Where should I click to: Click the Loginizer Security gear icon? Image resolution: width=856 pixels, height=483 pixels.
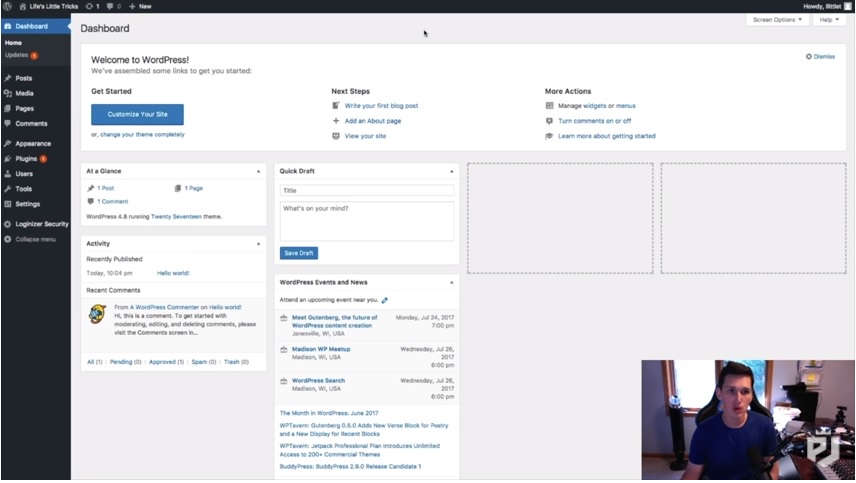pos(8,224)
